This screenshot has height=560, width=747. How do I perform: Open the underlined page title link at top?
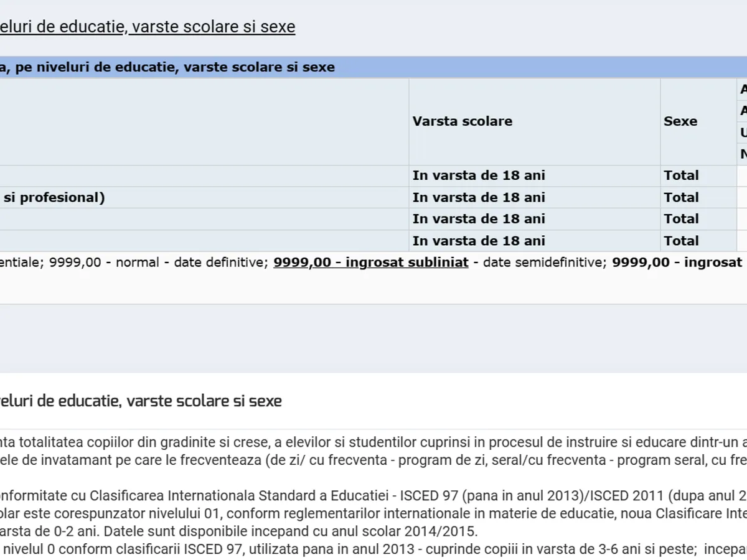pyautogui.click(x=147, y=27)
